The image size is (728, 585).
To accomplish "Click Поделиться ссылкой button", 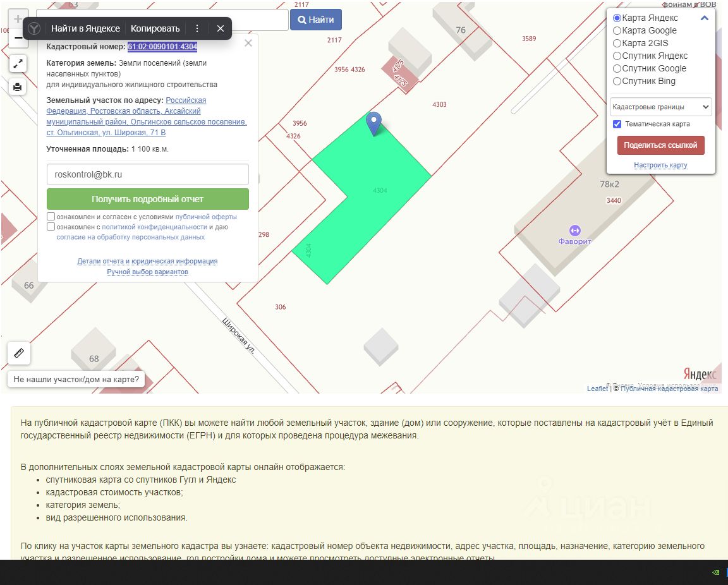I will 660,145.
